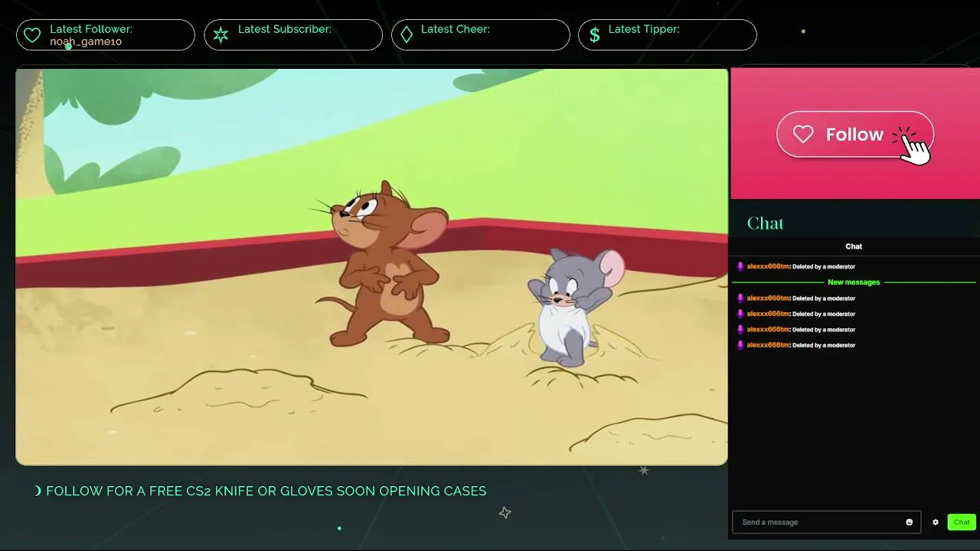
Task: Click the large cursive Chat heading
Action: click(766, 223)
